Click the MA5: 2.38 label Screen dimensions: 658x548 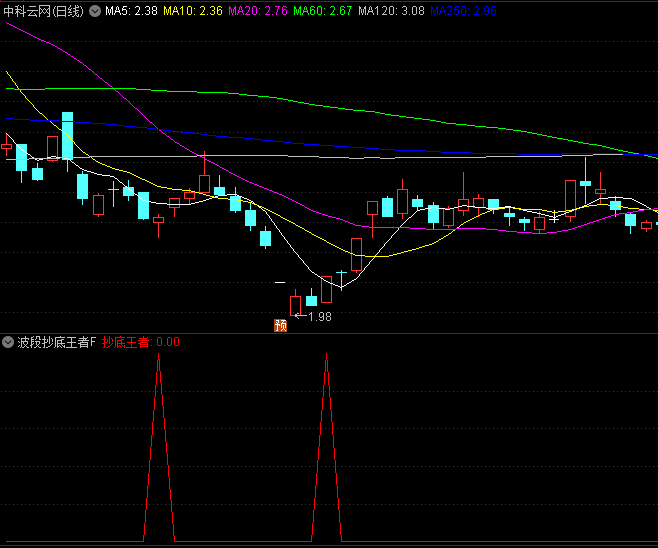point(131,11)
